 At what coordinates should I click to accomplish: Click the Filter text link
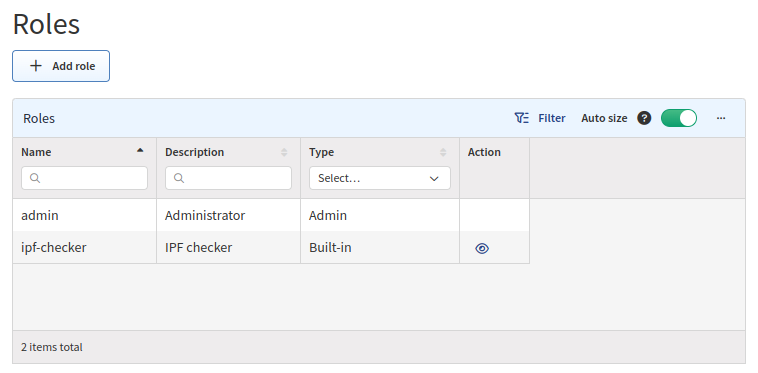pos(552,118)
